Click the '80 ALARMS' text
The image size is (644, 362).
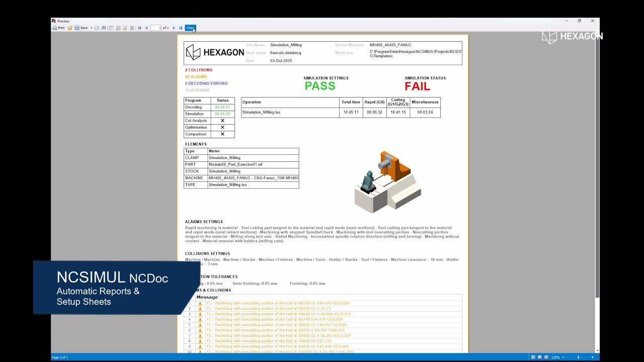196,77
